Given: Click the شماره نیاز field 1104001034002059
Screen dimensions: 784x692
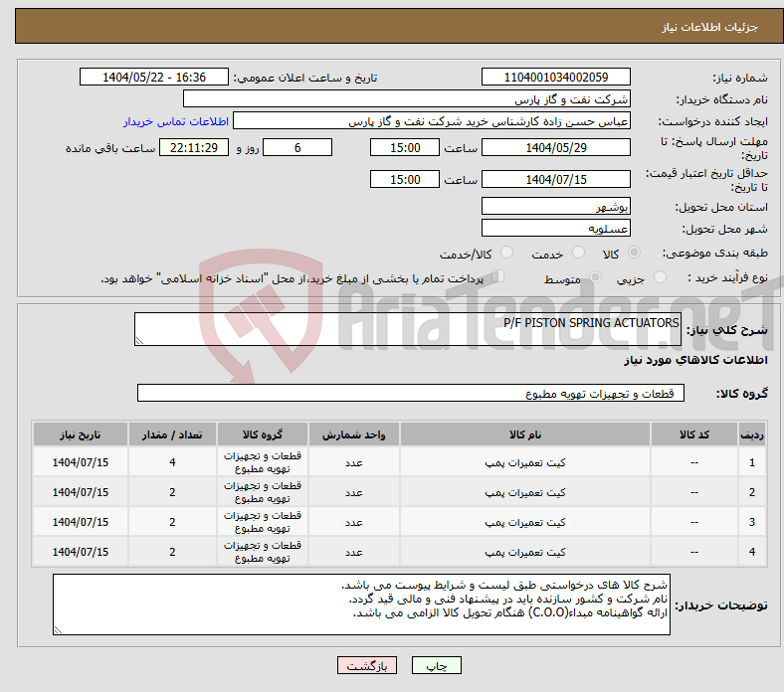Looking at the screenshot, I should [555, 77].
